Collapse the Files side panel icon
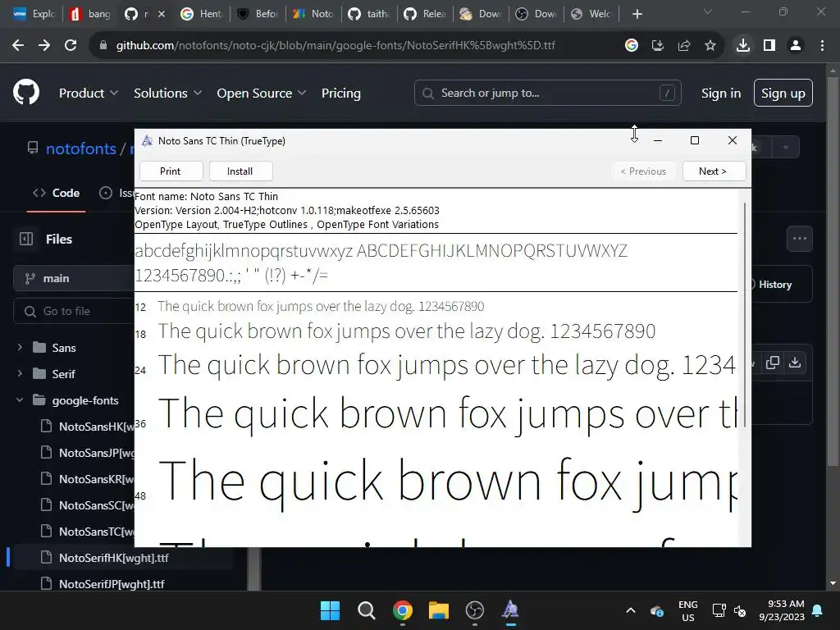 coord(26,239)
